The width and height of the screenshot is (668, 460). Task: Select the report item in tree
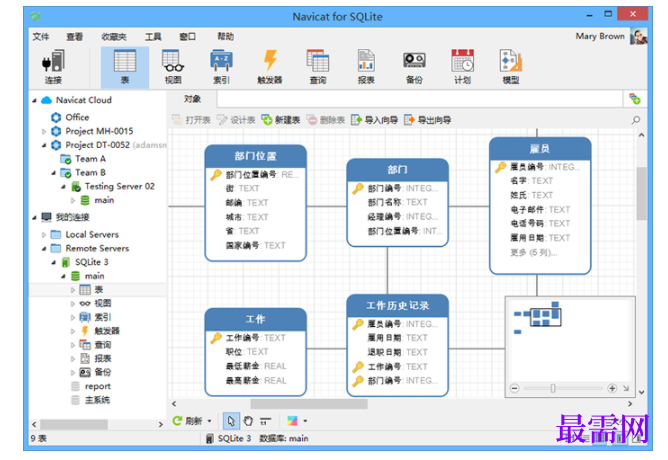pos(98,386)
